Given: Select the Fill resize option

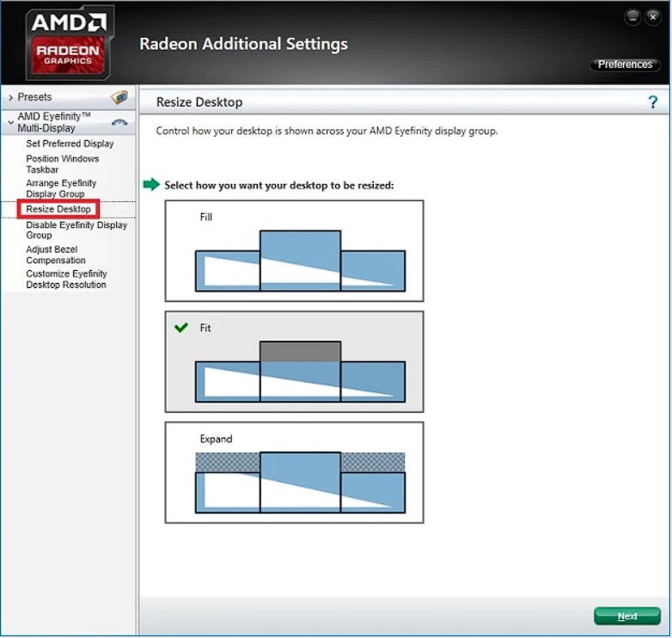Looking at the screenshot, I should pyautogui.click(x=294, y=251).
